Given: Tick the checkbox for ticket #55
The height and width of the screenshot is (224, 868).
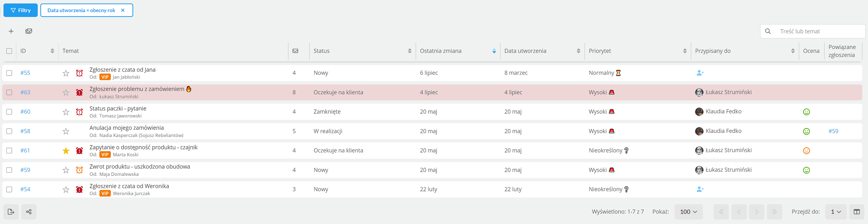Looking at the screenshot, I should [x=9, y=73].
